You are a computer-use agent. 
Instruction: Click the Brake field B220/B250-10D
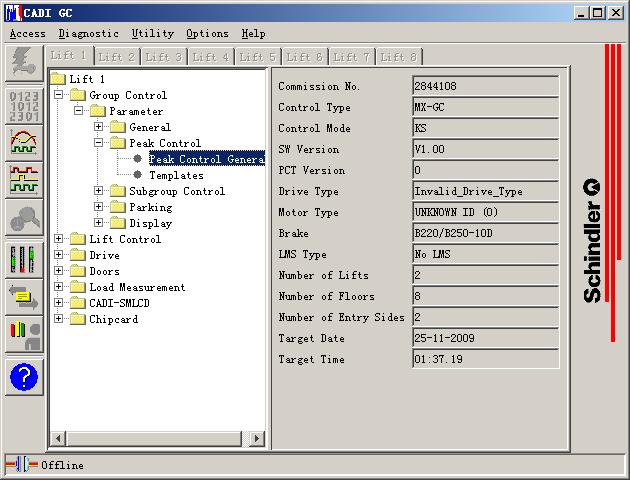click(485, 233)
